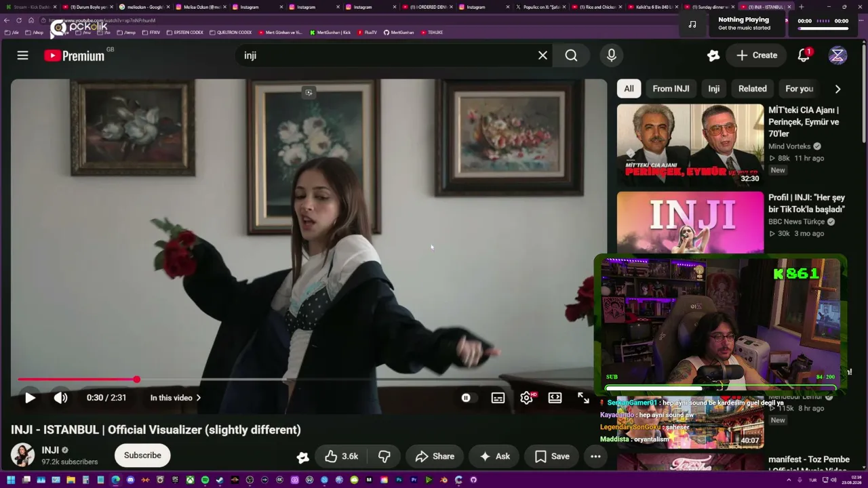Toggle subtitles/closed captions
The image size is (868, 488).
click(x=498, y=398)
